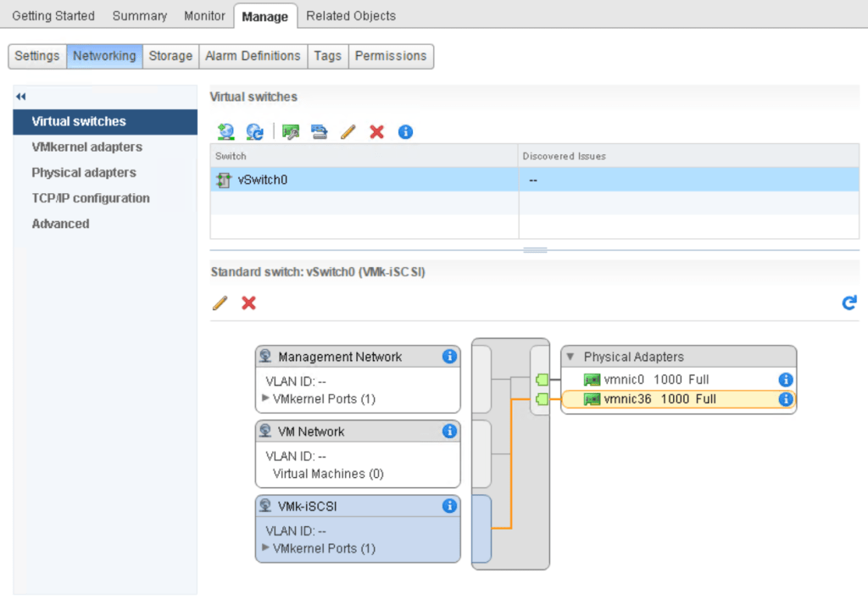Click the blue refresh diagram icon at right
This screenshot has width=868, height=600.
tap(849, 303)
